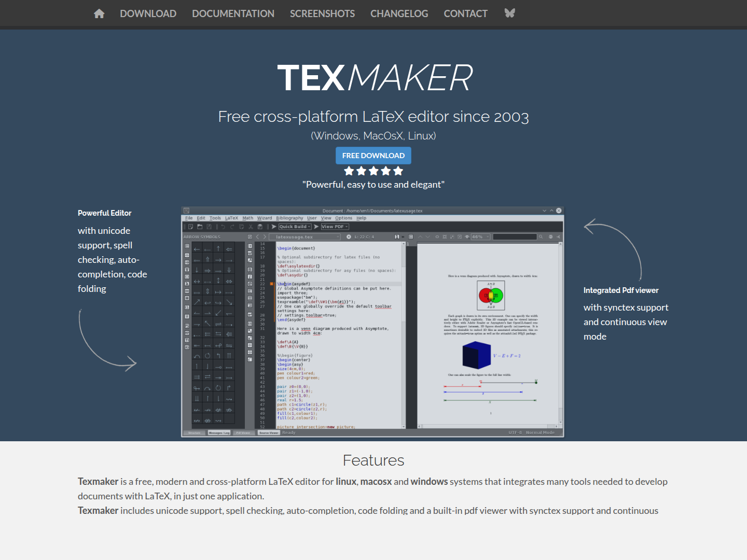This screenshot has width=747, height=560.
Task: Click previous document chevron in editor bar
Action: 257,237
